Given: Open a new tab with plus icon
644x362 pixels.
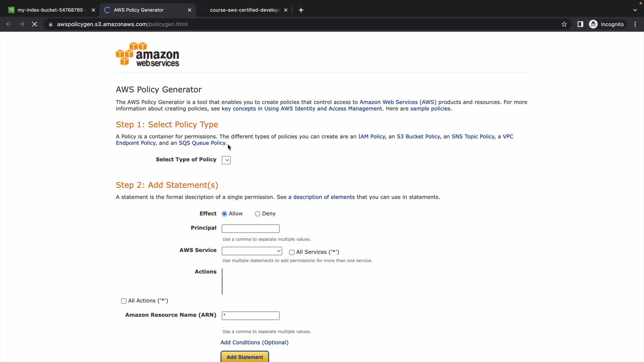Looking at the screenshot, I should [301, 10].
